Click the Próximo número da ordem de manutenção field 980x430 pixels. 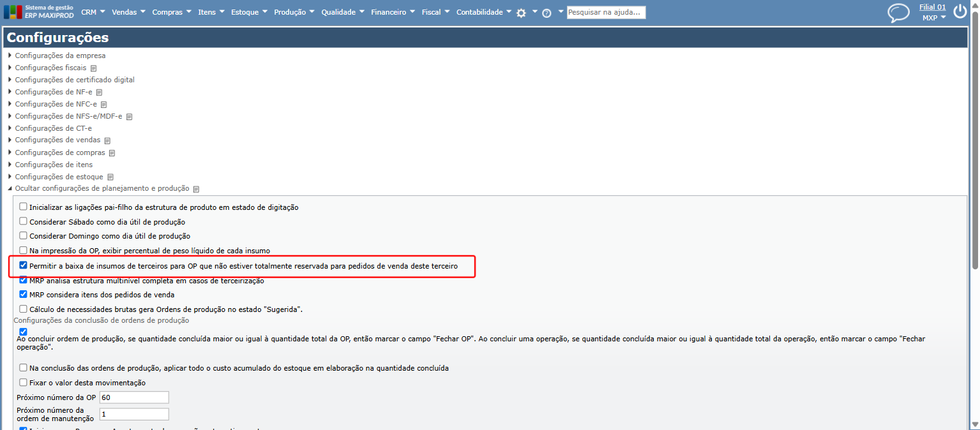point(134,414)
